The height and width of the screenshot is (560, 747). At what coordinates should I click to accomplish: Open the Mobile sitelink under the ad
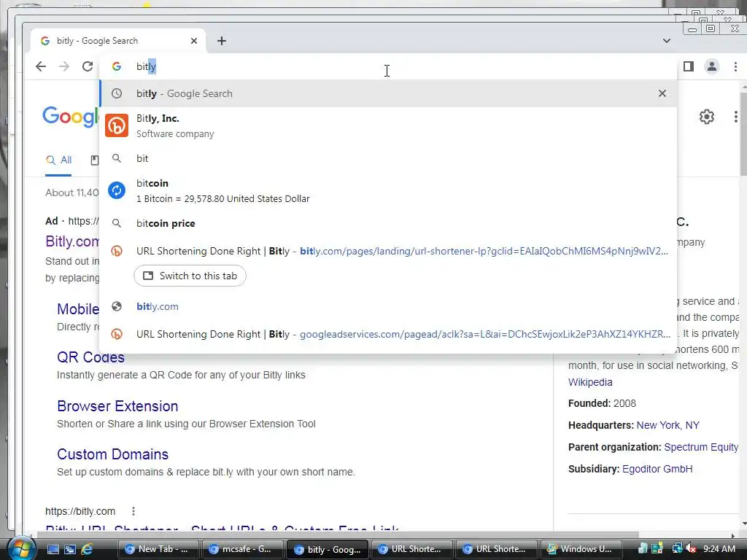78,309
